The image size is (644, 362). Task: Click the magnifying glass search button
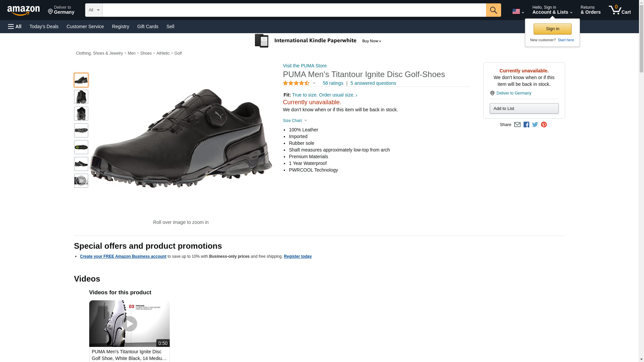[493, 10]
